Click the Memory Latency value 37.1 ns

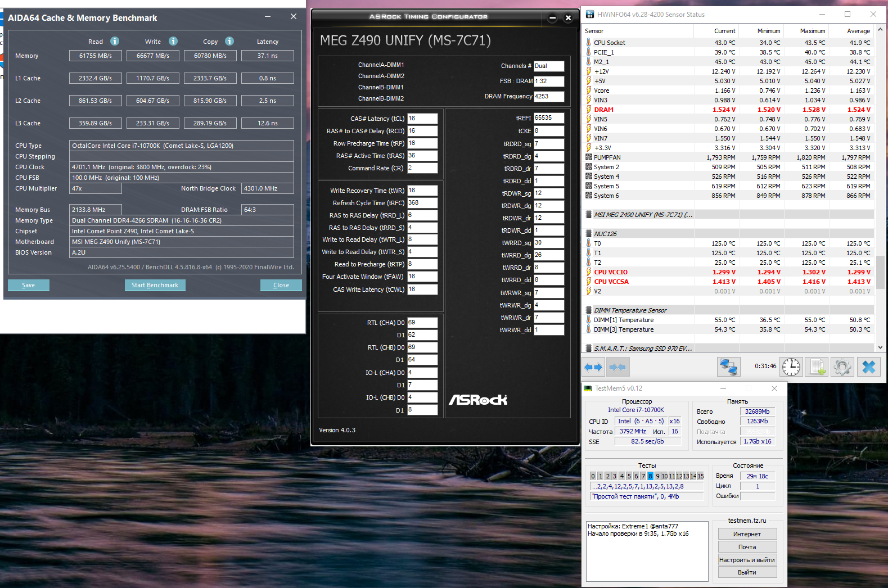pyautogui.click(x=268, y=56)
